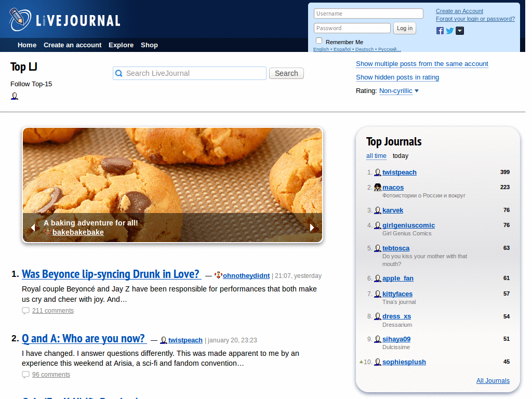
Task: Log in with the Twitter icon
Action: [449, 31]
